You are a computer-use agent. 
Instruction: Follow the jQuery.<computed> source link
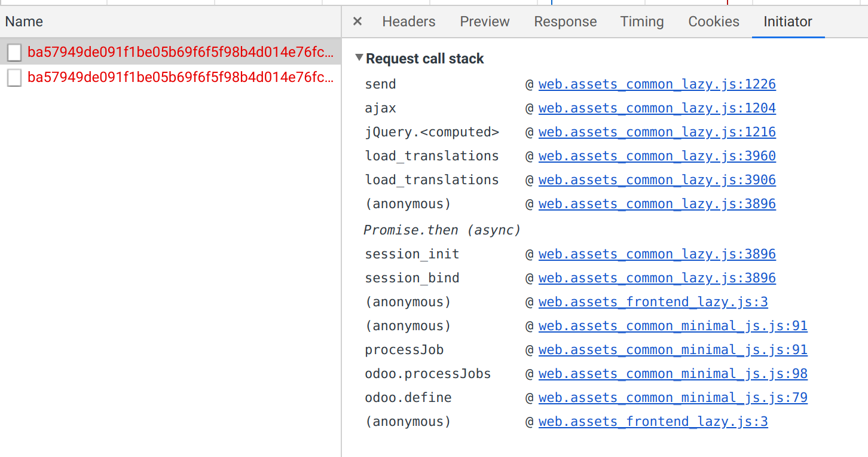(x=657, y=132)
